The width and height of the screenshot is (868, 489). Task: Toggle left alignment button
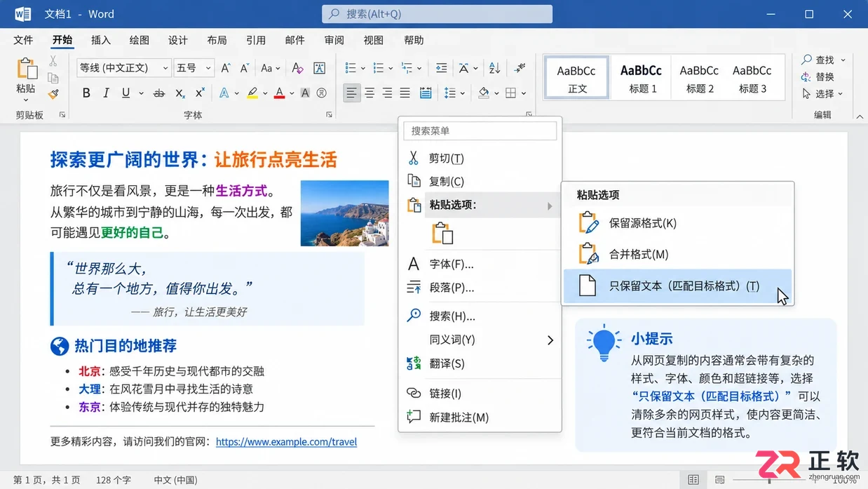[351, 93]
